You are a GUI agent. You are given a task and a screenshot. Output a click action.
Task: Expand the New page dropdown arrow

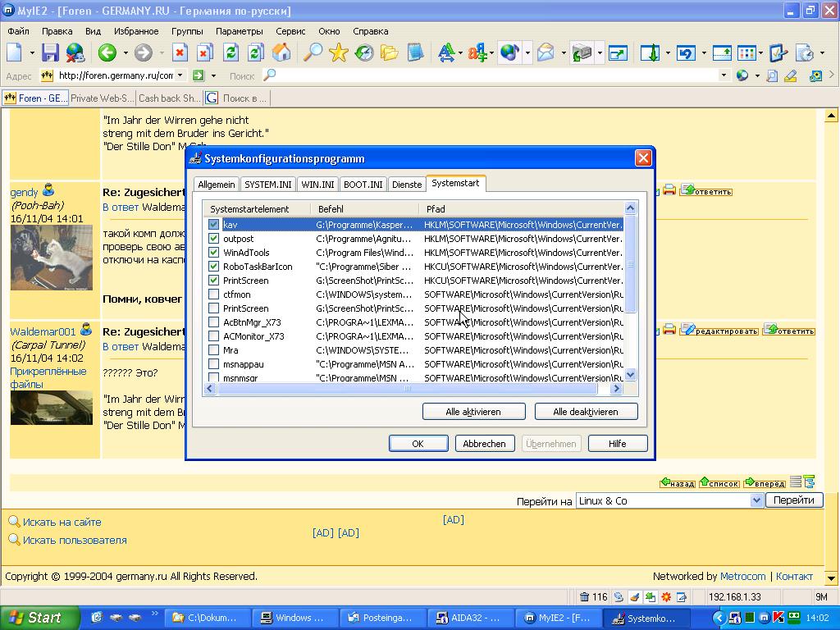[32, 53]
